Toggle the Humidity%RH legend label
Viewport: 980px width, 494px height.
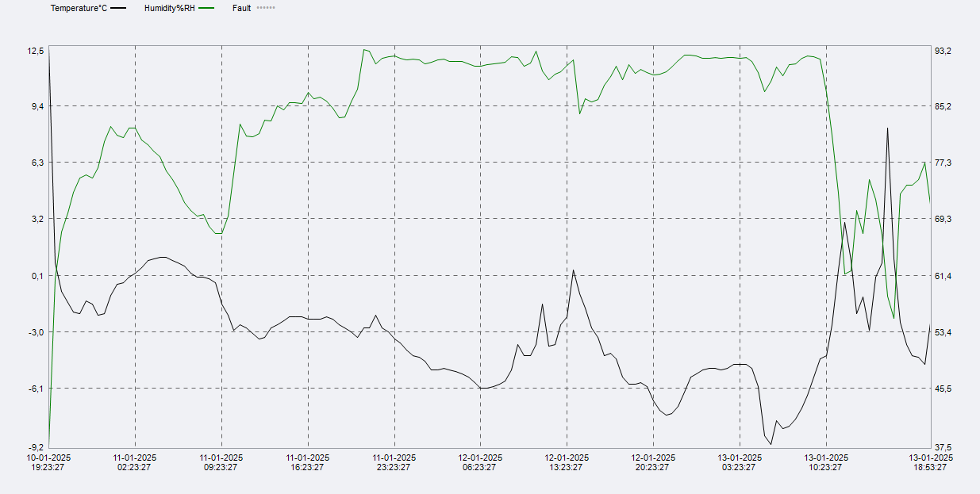(169, 8)
